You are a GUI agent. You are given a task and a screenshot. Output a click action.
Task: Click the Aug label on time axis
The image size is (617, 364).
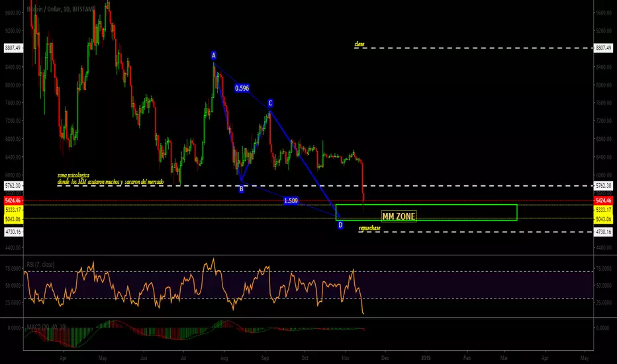[224, 358]
